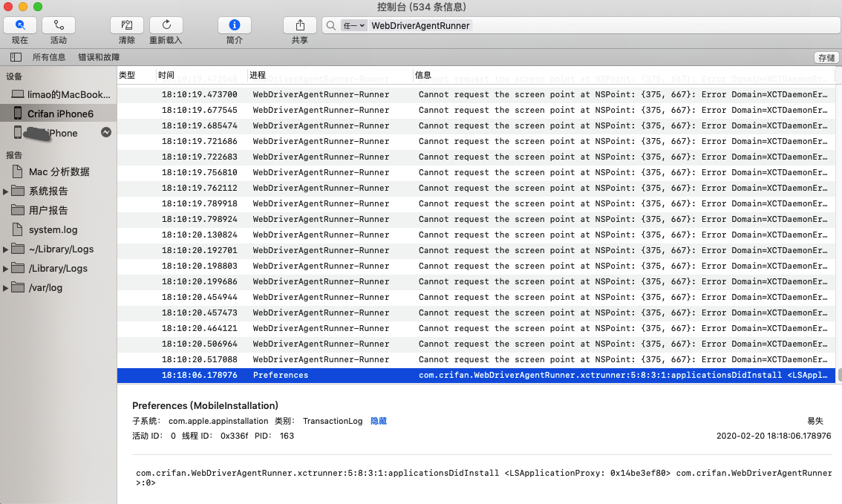
Task: Clear the log with 清除 button
Action: [x=127, y=25]
